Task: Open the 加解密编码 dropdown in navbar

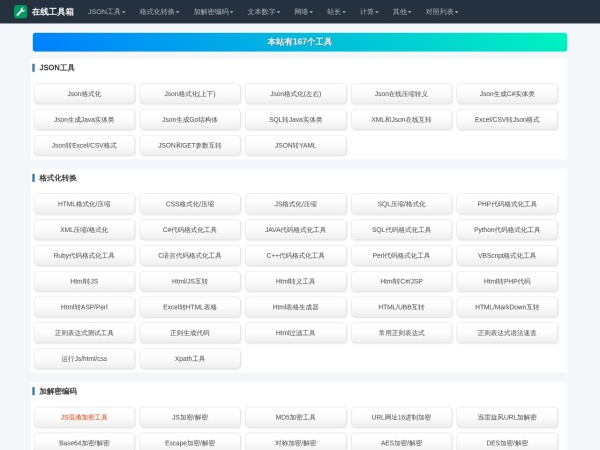Action: 213,12
